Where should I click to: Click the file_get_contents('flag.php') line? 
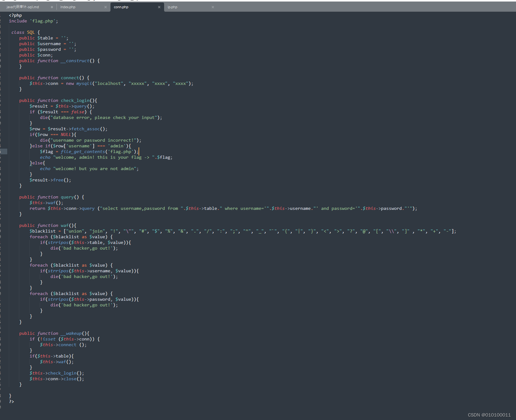point(89,151)
